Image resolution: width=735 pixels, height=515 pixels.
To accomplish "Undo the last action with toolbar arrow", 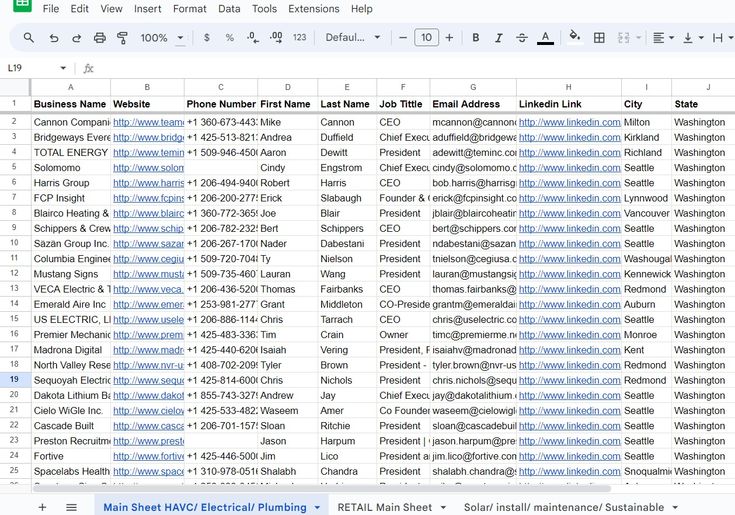I will point(54,38).
